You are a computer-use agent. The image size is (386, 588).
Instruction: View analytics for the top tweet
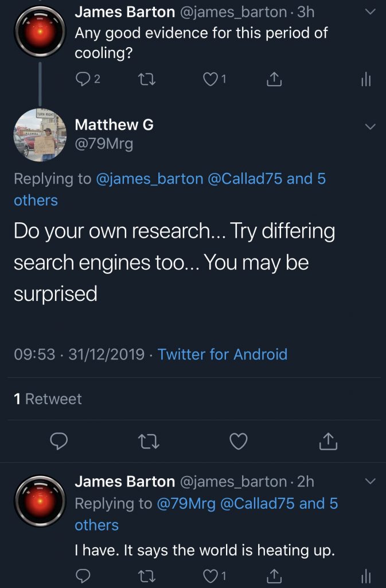[366, 80]
